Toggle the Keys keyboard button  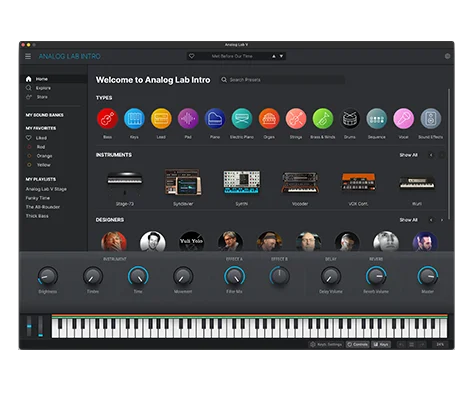point(381,344)
